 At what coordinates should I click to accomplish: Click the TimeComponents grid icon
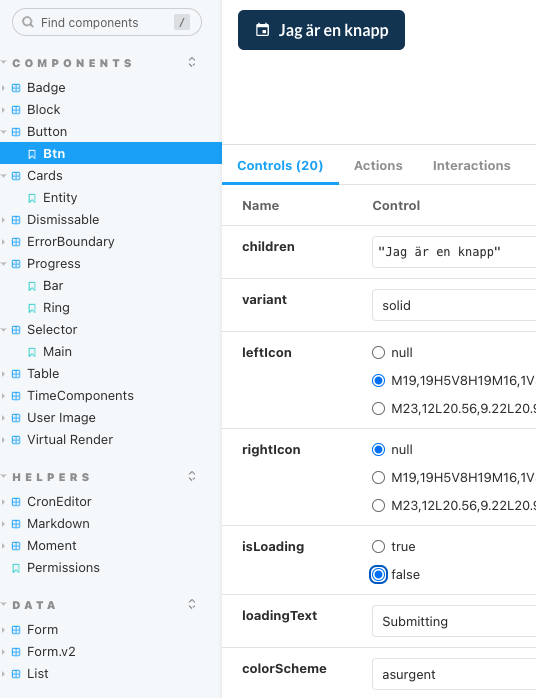(x=16, y=396)
